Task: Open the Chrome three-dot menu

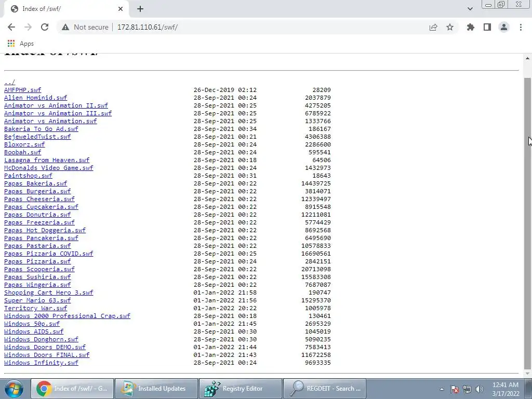Action: pos(521,27)
